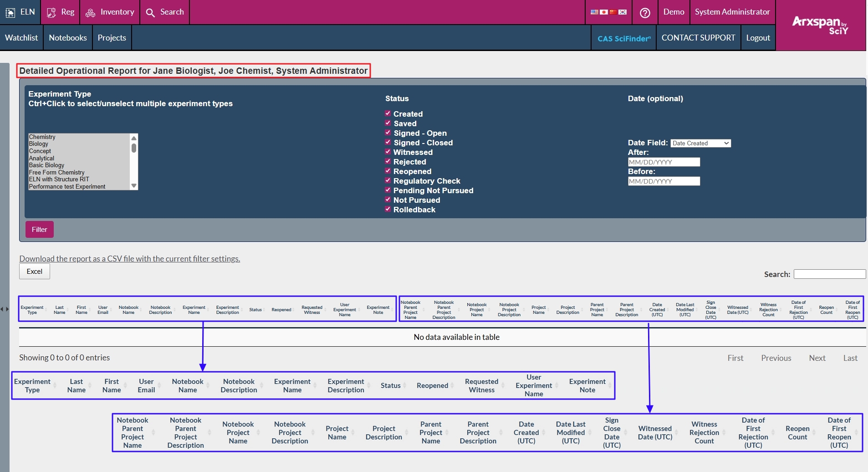The width and height of the screenshot is (868, 472).
Task: Click the help question mark icon
Action: tap(645, 13)
